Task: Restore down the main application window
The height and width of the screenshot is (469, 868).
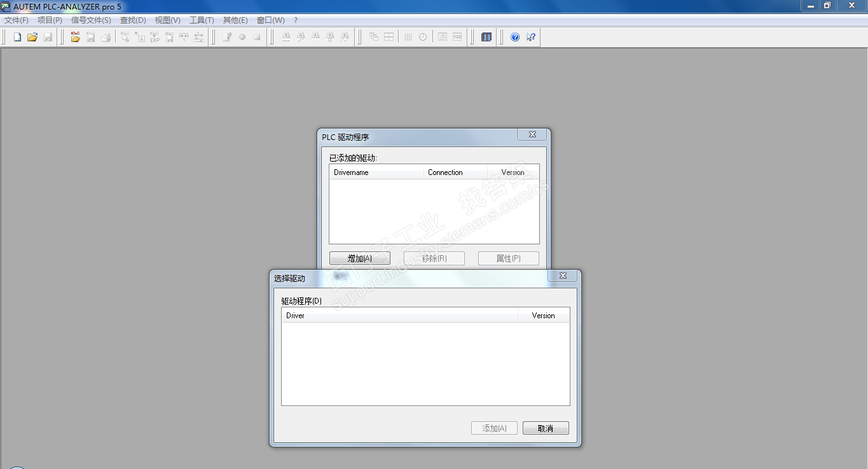Action: pos(827,6)
